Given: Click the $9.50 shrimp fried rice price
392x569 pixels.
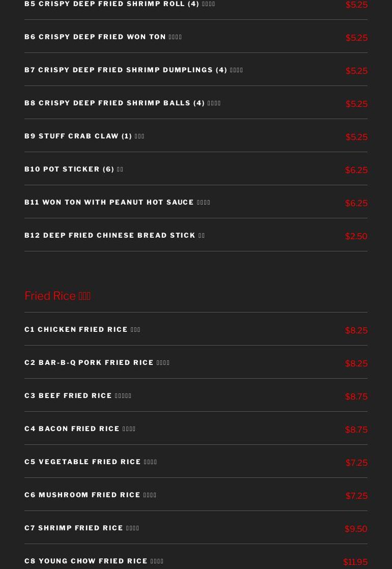Looking at the screenshot, I should [x=356, y=529].
